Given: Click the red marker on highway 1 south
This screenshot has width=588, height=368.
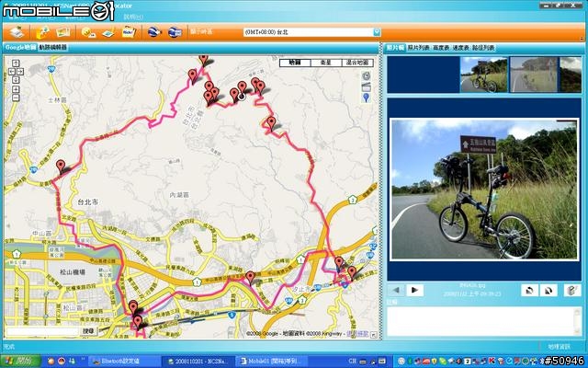Looking at the screenshot, I should [250, 278].
